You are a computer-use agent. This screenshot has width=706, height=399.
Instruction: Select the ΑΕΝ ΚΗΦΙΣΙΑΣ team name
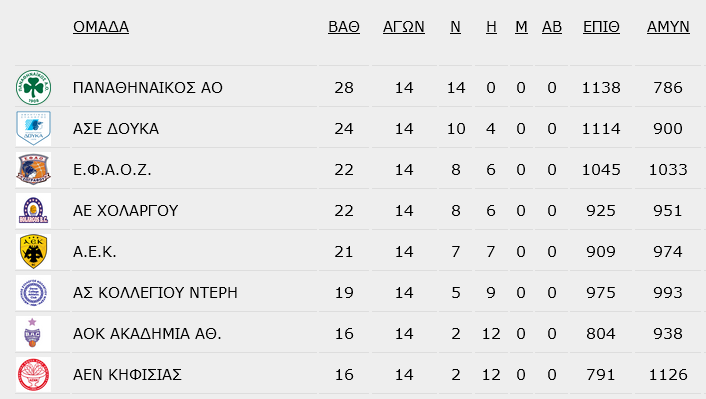point(127,375)
